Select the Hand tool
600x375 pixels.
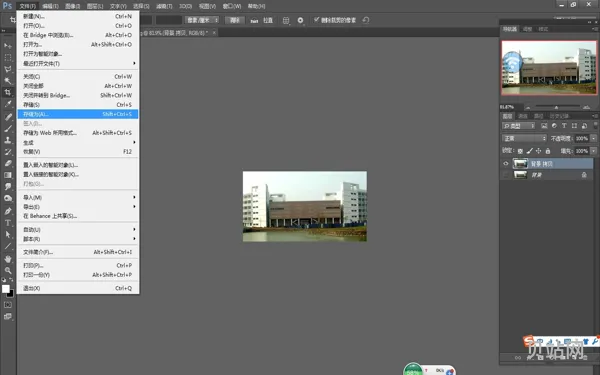pyautogui.click(x=8, y=259)
